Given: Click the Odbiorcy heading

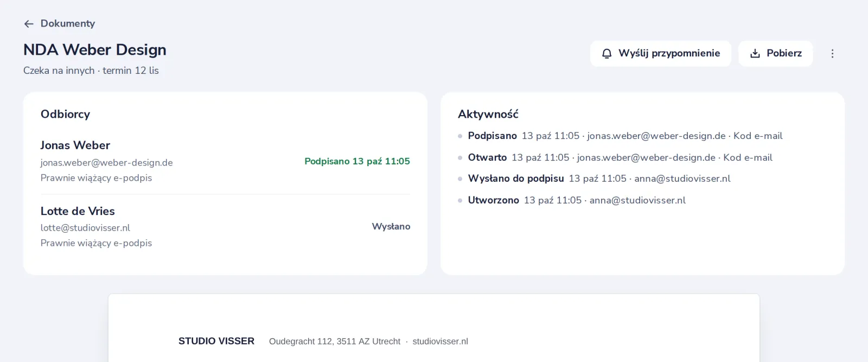Looking at the screenshot, I should point(65,114).
